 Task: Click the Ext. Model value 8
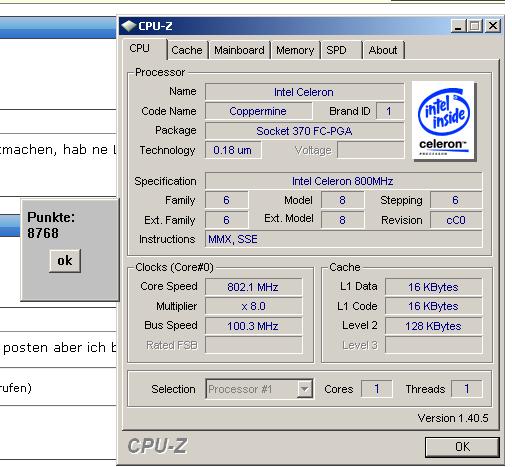click(x=342, y=220)
